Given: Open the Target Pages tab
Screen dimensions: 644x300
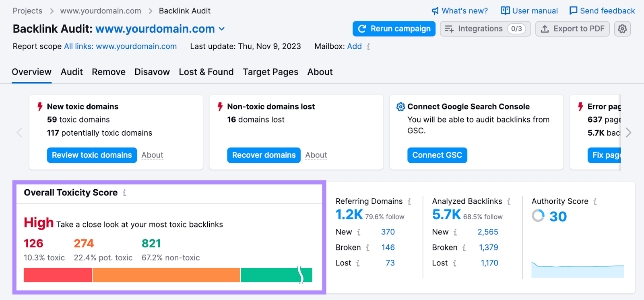Looking at the screenshot, I should coord(270,72).
